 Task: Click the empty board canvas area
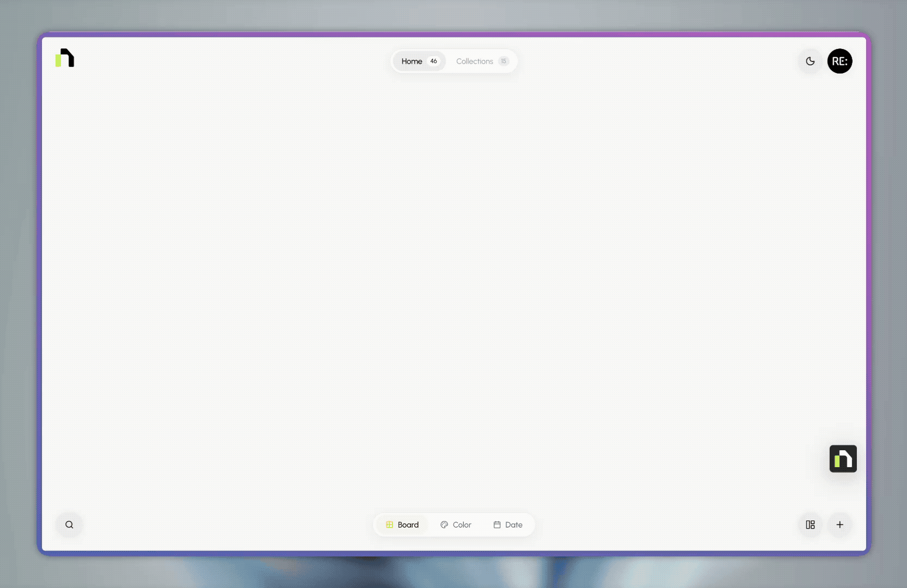pyautogui.click(x=453, y=289)
